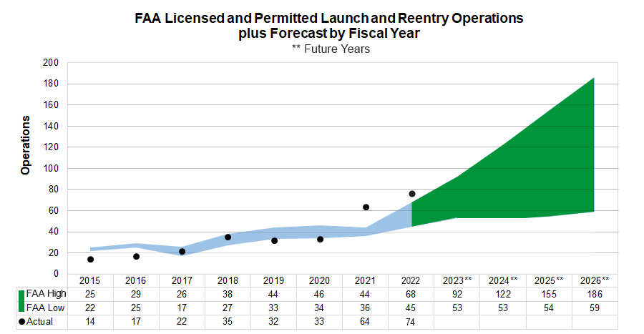
Task: Click the 200 y-axis label
Action: [x=51, y=63]
